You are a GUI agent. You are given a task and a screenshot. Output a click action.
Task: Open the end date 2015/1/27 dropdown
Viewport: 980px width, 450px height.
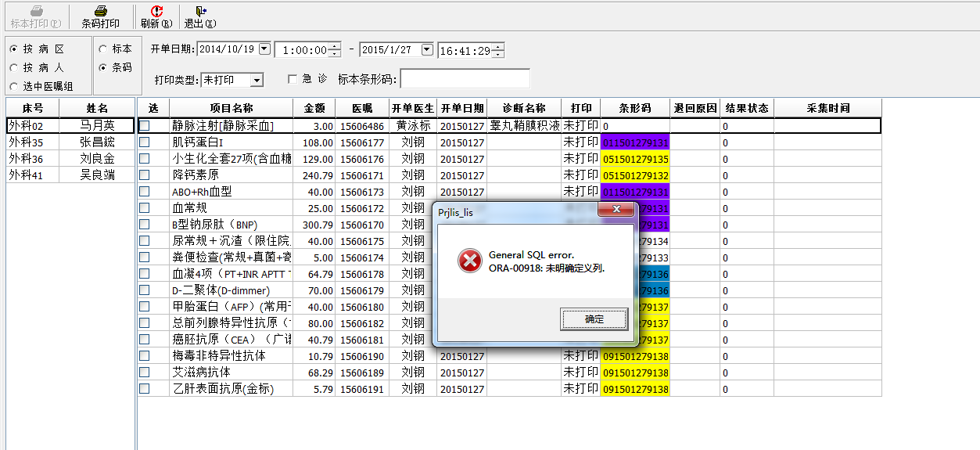(x=426, y=49)
